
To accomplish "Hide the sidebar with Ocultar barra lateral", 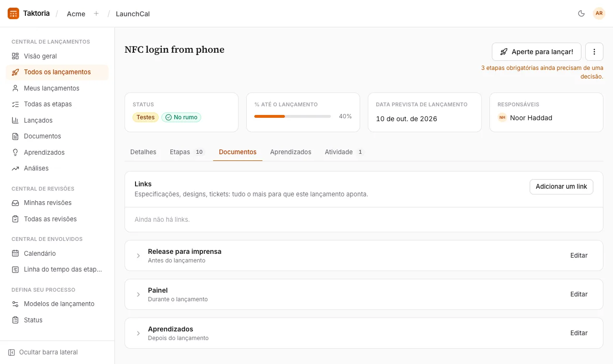I will click(43, 352).
